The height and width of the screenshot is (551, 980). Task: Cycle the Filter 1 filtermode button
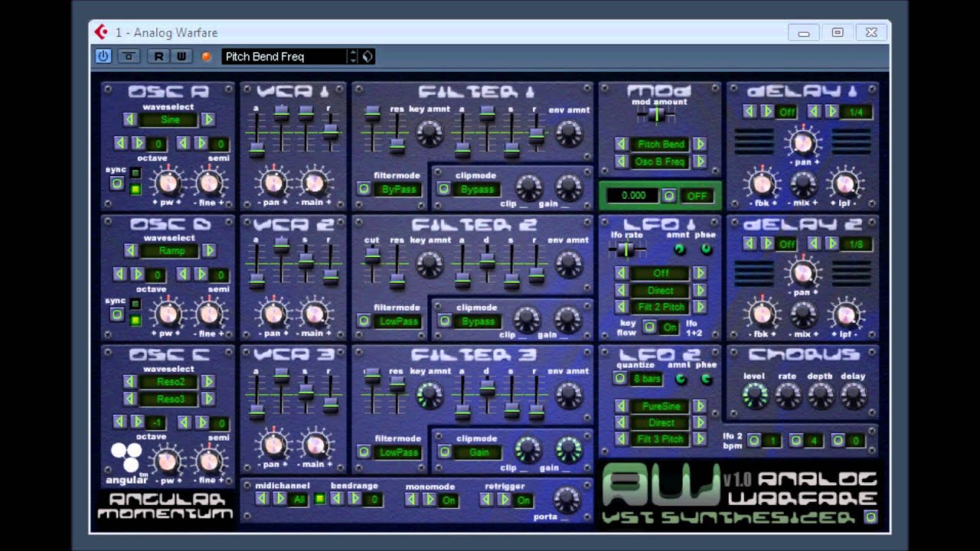pyautogui.click(x=364, y=189)
